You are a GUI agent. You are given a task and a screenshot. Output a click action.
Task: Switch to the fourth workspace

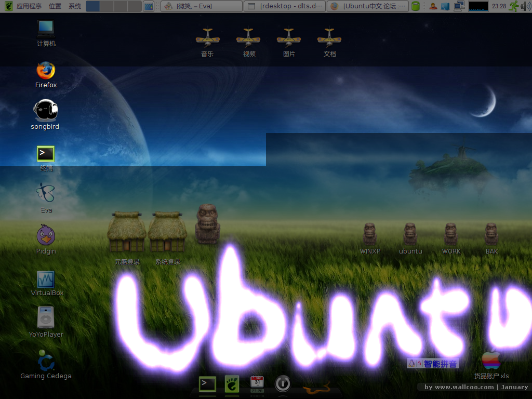click(x=135, y=6)
